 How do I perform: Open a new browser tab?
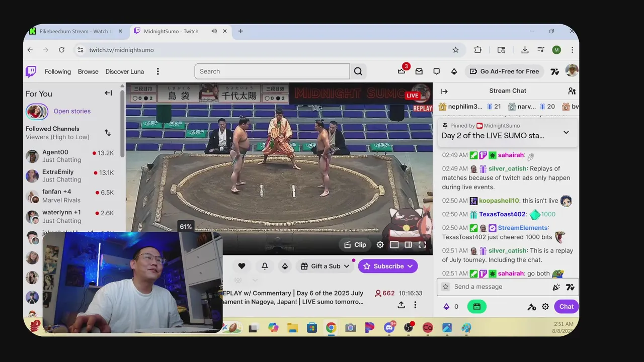[x=240, y=31]
